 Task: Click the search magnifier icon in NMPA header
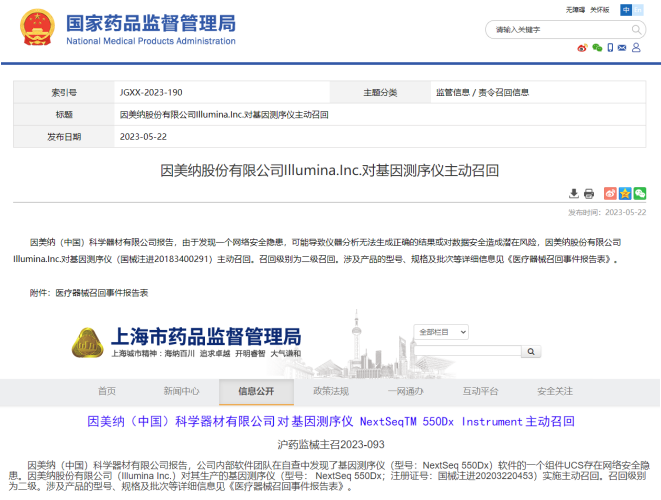click(x=636, y=30)
